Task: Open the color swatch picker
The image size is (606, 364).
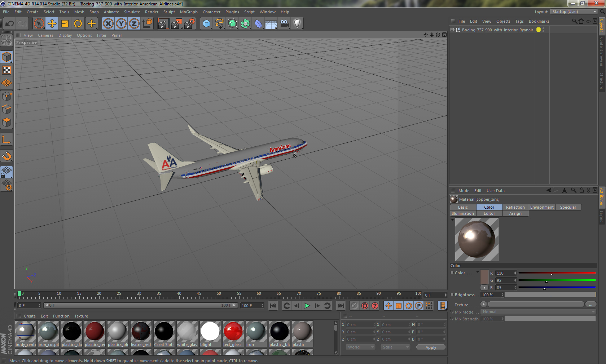Action: pyautogui.click(x=484, y=277)
